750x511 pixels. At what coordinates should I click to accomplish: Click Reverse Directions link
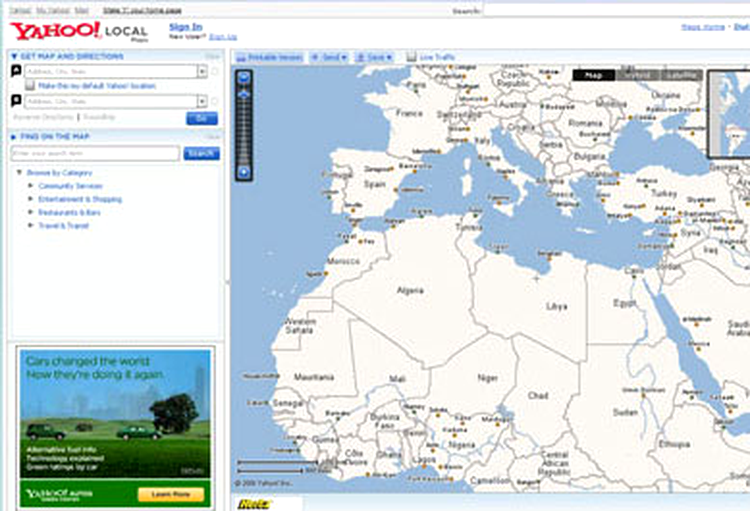pyautogui.click(x=43, y=117)
